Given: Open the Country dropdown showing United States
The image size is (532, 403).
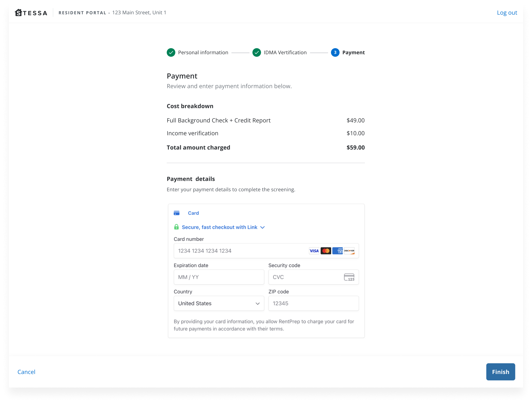Looking at the screenshot, I should click(219, 304).
